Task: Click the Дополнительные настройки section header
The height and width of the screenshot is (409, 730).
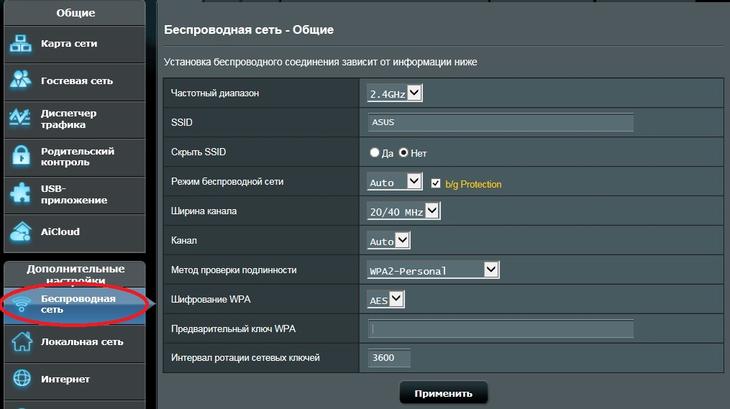Action: 75,275
